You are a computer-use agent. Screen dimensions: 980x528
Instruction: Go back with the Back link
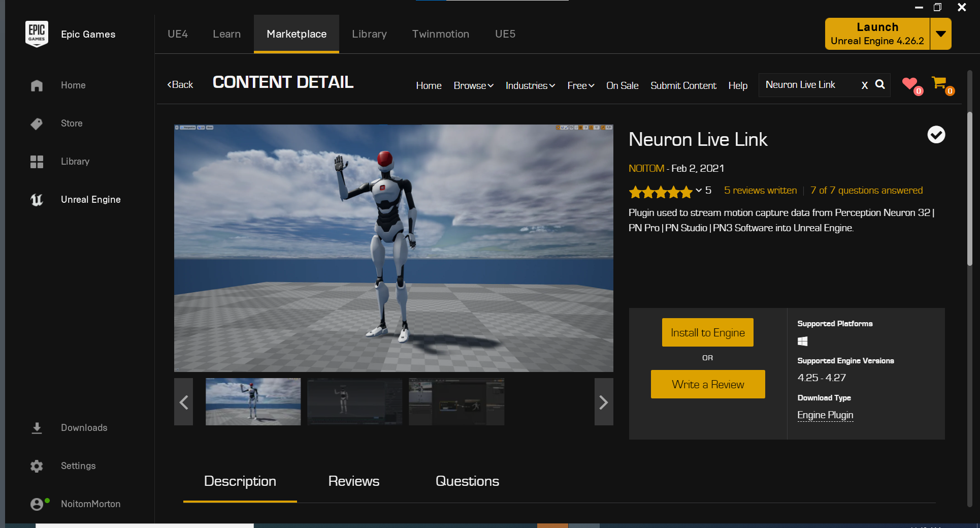(180, 85)
